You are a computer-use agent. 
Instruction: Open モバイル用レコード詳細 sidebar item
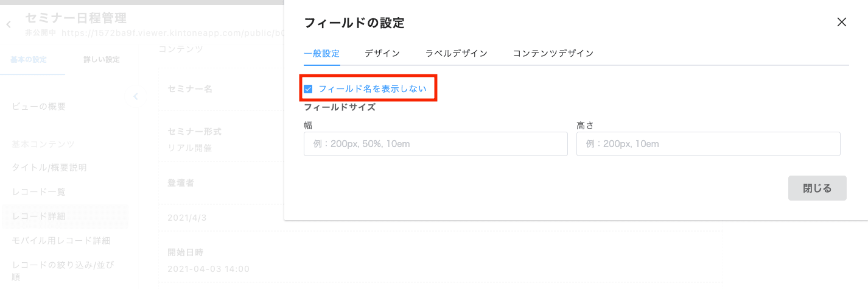61,240
